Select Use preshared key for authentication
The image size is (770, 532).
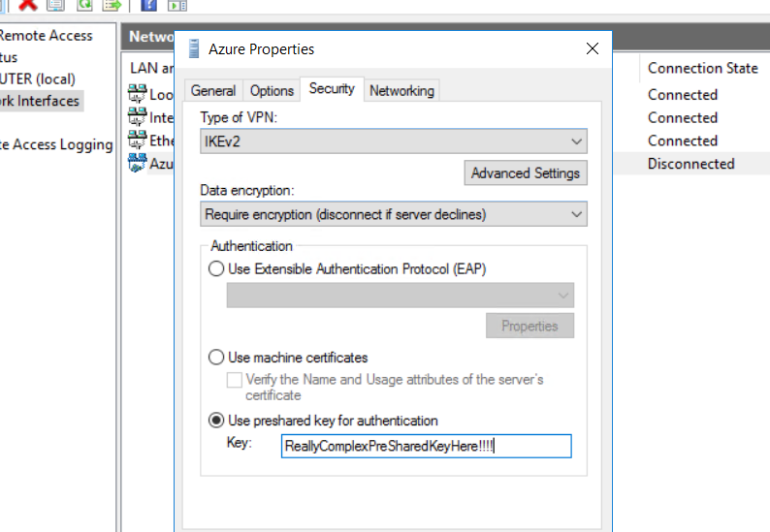[x=216, y=421]
